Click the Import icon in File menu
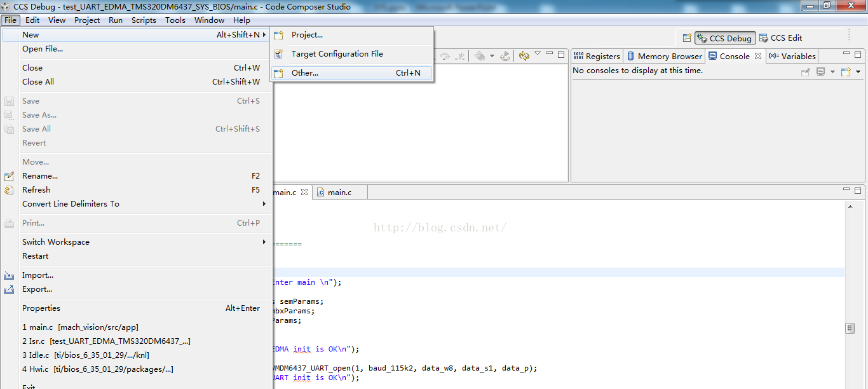This screenshot has width=868, height=389. 9,275
